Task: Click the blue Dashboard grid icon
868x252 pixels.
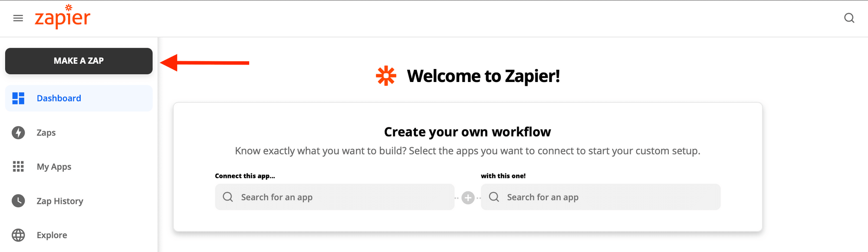Action: click(x=18, y=98)
